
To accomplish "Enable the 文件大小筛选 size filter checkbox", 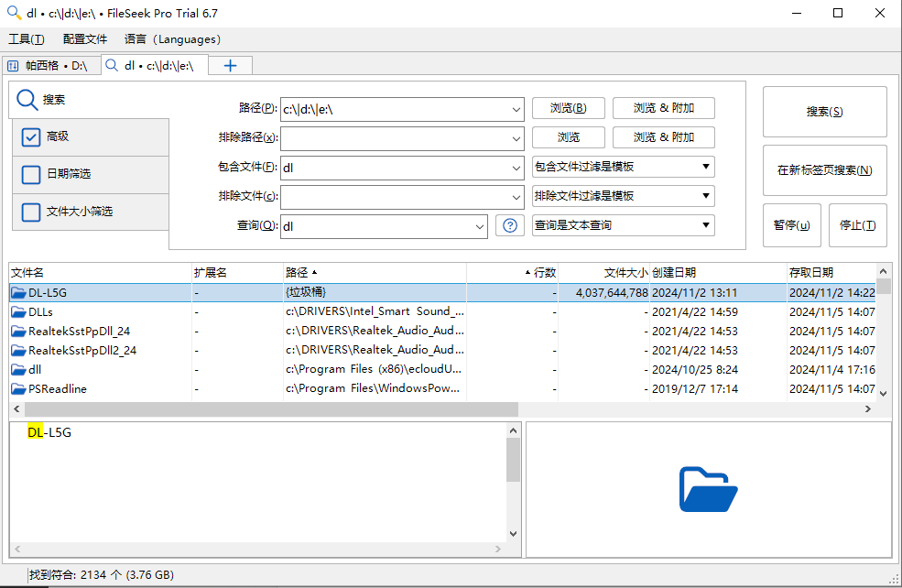I will coord(30,212).
